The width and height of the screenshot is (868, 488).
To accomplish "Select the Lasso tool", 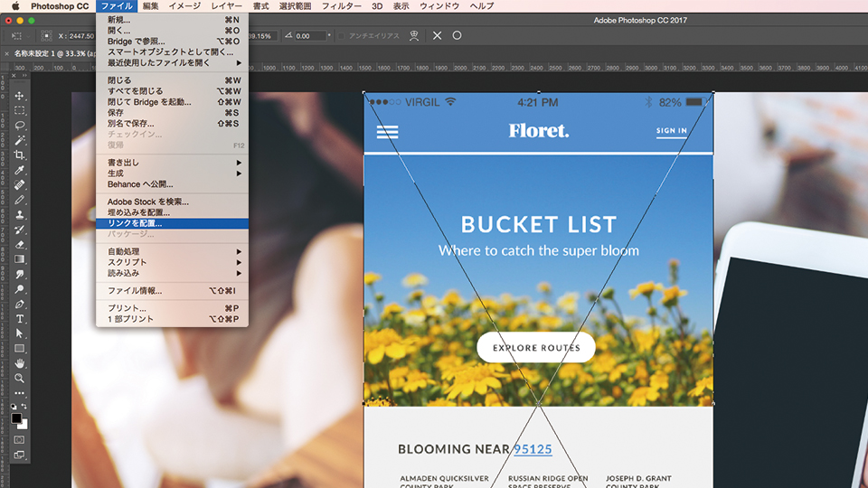I will click(x=19, y=126).
